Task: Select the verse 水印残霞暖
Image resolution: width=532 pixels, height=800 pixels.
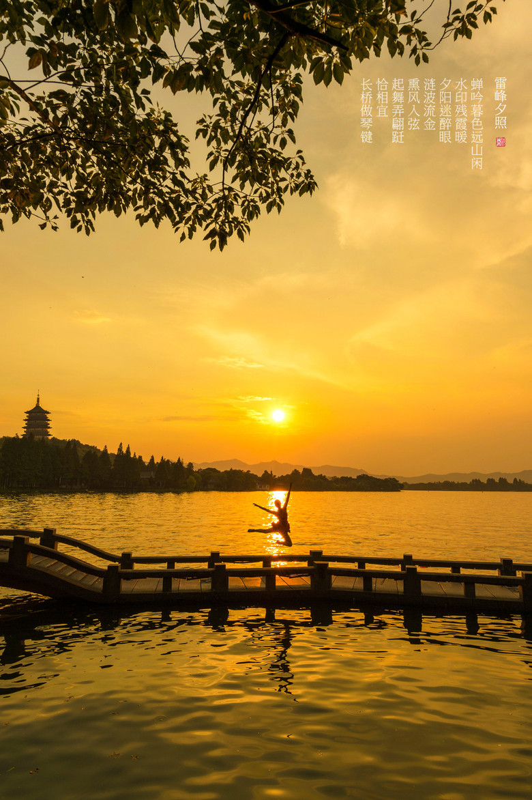Action: pyautogui.click(x=461, y=110)
